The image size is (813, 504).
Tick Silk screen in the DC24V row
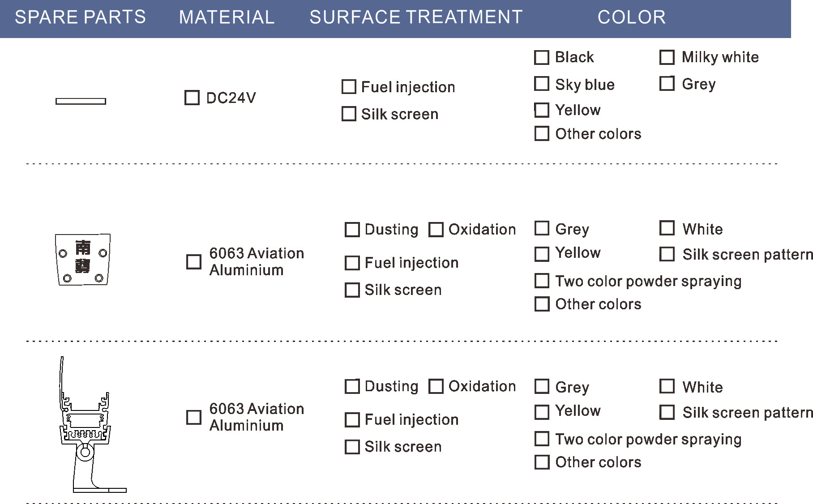point(349,114)
